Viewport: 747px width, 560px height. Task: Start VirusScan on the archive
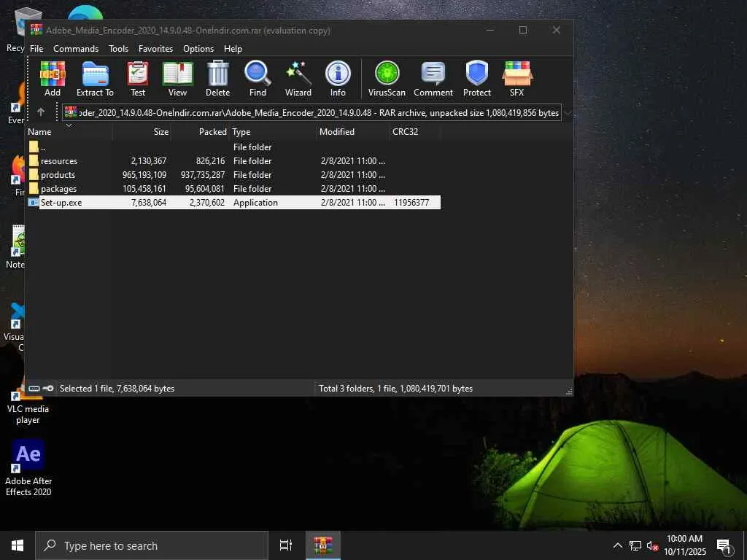pos(387,79)
